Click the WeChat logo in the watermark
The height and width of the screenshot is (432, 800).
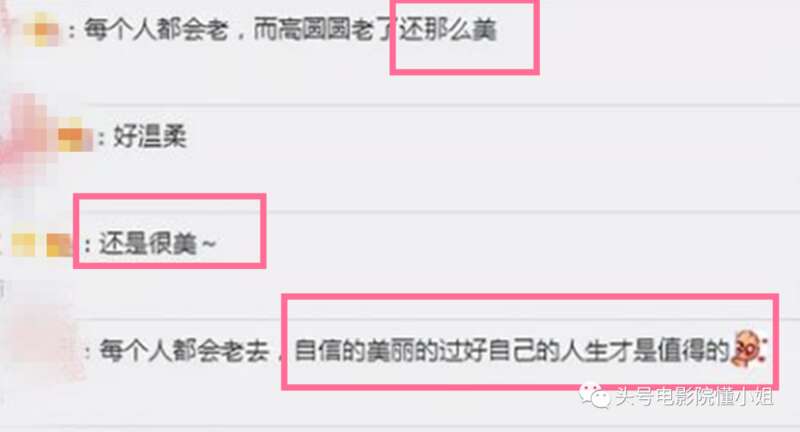[x=594, y=396]
